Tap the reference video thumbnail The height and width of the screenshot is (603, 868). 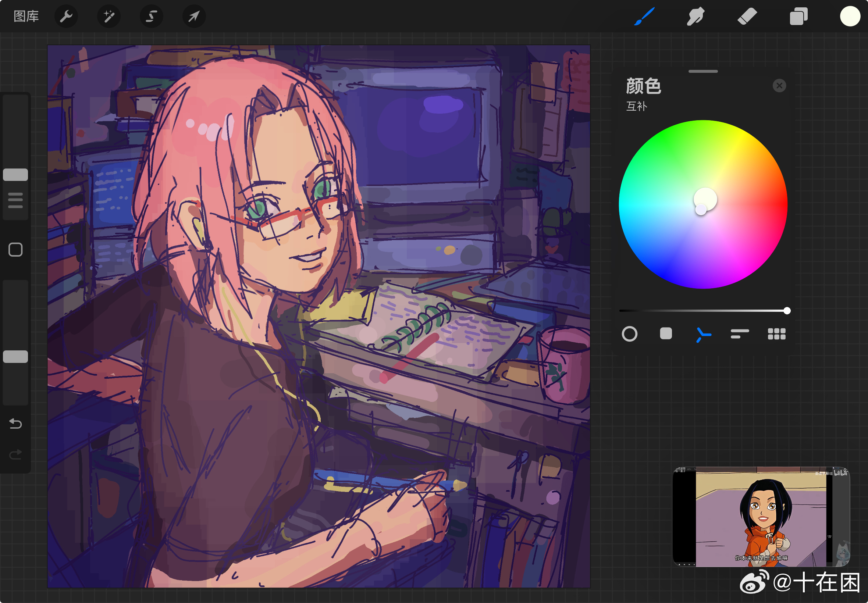(x=761, y=517)
